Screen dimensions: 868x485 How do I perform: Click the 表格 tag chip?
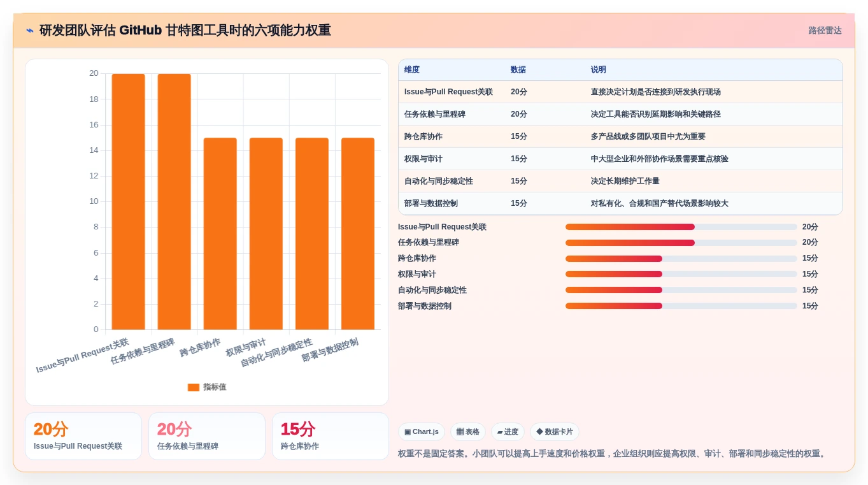(468, 432)
